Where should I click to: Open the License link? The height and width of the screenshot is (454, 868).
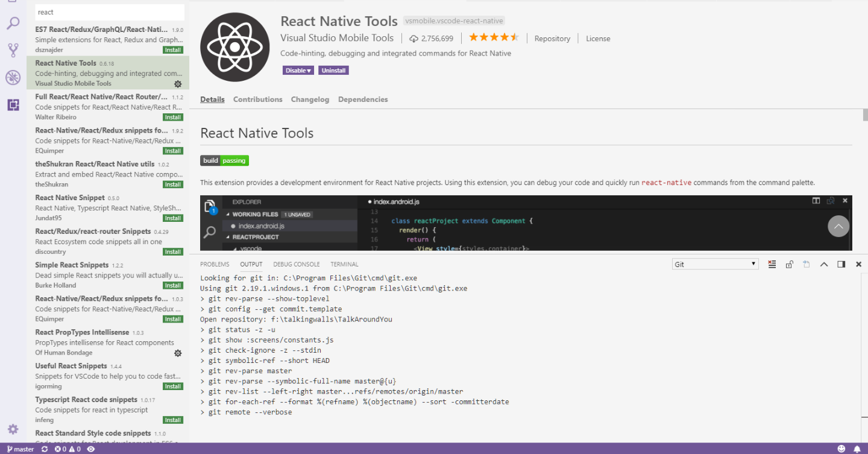(x=598, y=39)
